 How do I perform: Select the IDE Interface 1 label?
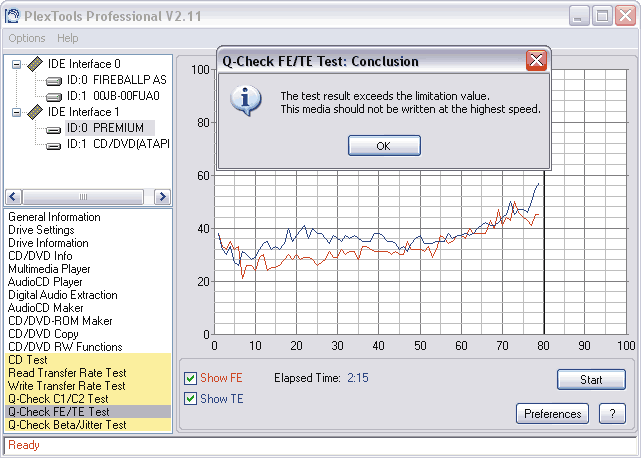pyautogui.click(x=84, y=112)
